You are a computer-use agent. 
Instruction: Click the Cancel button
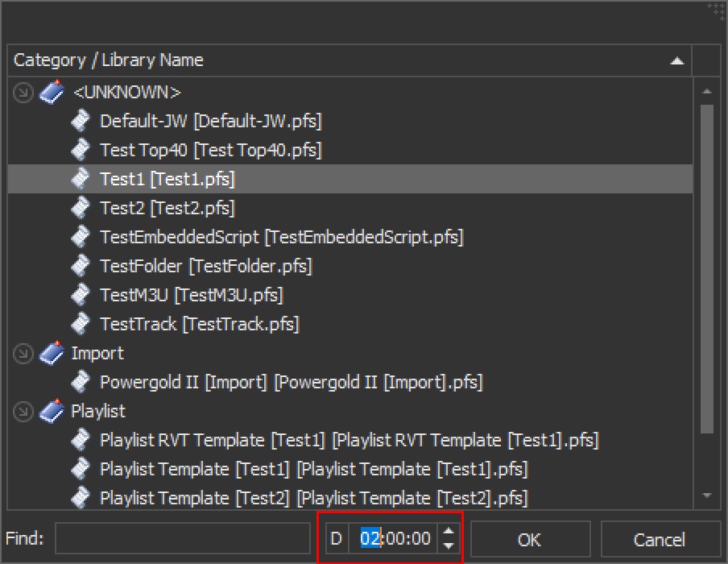click(660, 539)
